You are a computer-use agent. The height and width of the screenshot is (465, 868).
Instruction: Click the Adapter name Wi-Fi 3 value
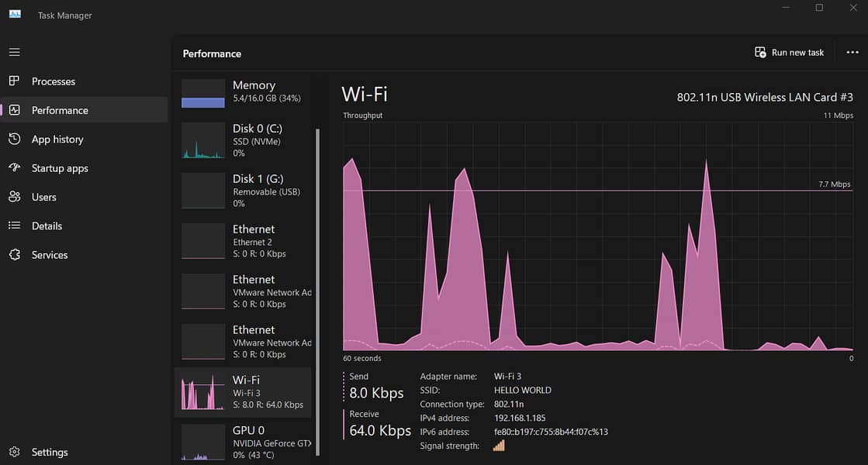[x=507, y=376]
